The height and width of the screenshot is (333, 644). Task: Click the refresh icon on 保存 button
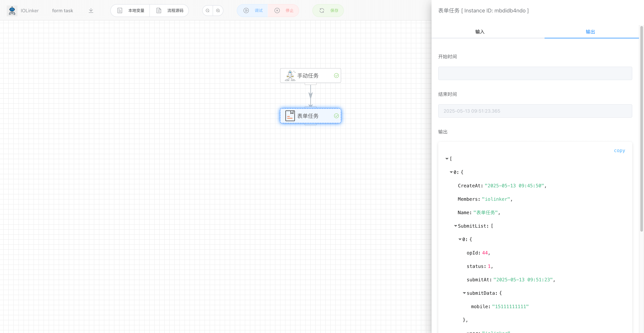pyautogui.click(x=322, y=11)
